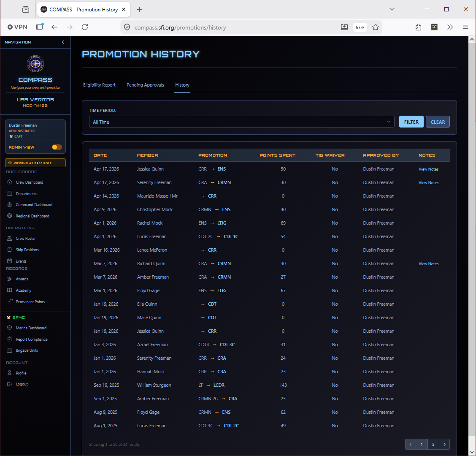View Notes for Richard Quinn promotion
Screen dimensions: 476x456
pos(428,264)
